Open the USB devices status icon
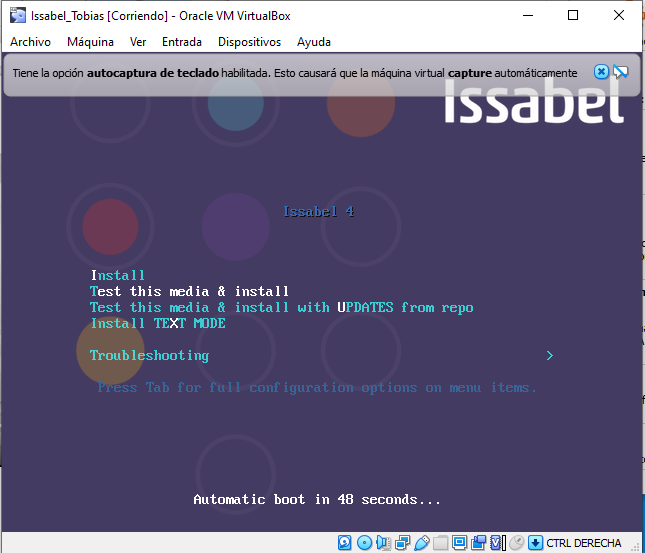Image resolution: width=645 pixels, height=553 pixels. [422, 543]
